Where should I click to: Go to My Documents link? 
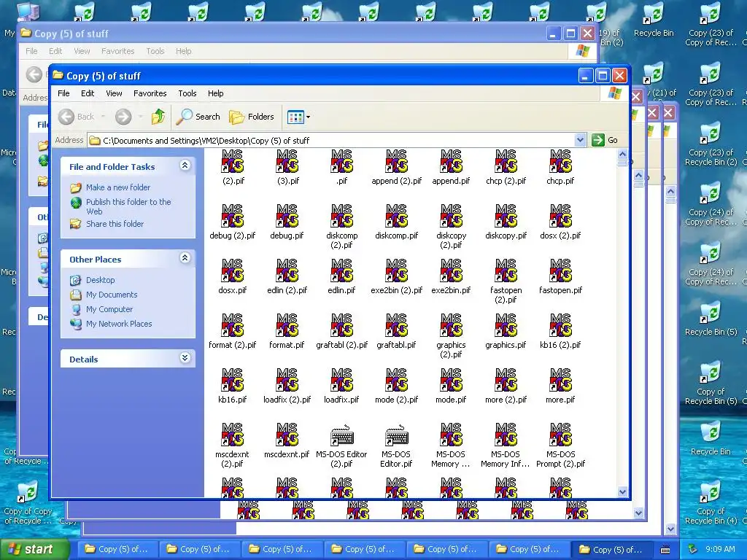coord(112,295)
